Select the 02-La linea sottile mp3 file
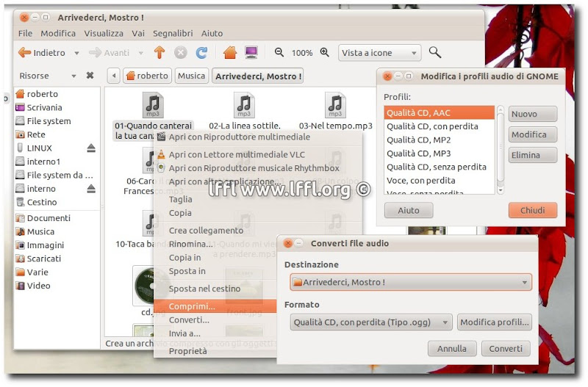The height and width of the screenshot is (387, 588). click(x=245, y=112)
